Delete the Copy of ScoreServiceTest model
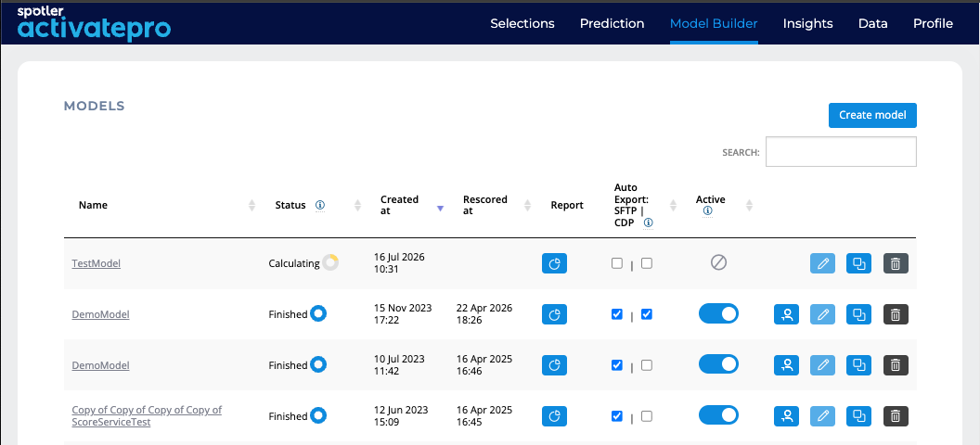 click(x=896, y=416)
